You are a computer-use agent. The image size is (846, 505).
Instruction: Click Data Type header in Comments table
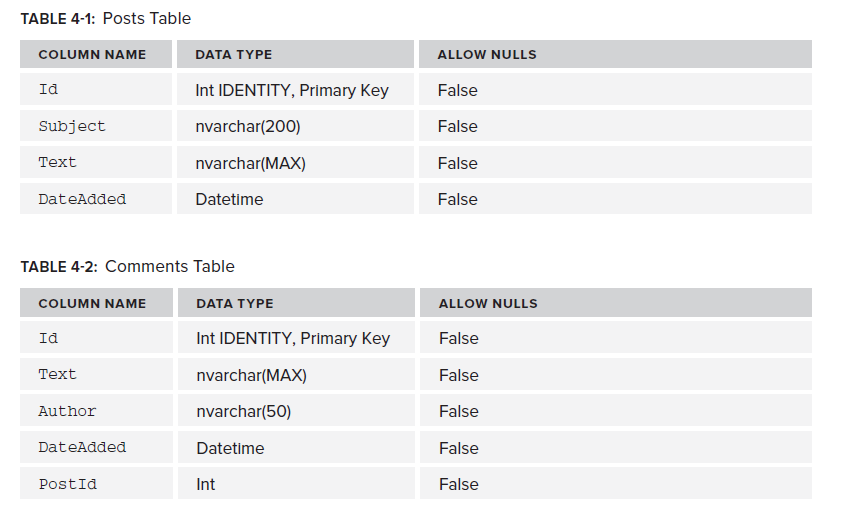click(235, 303)
